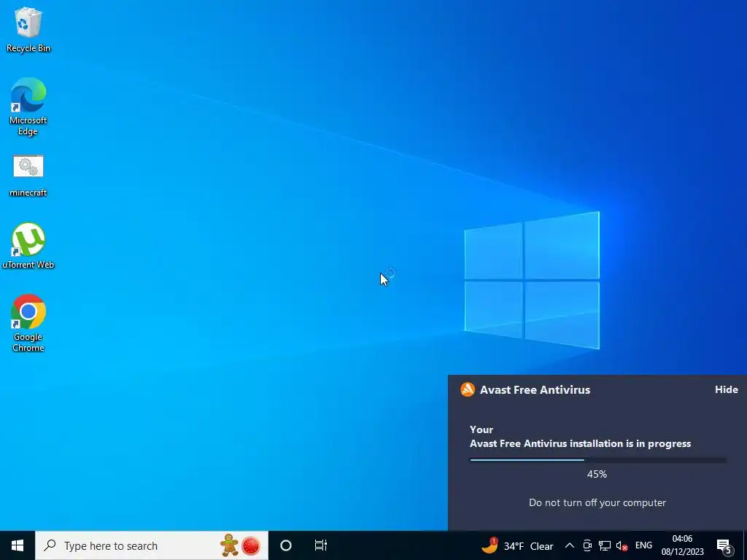
Task: Open the clock showing 04:06
Action: (682, 545)
